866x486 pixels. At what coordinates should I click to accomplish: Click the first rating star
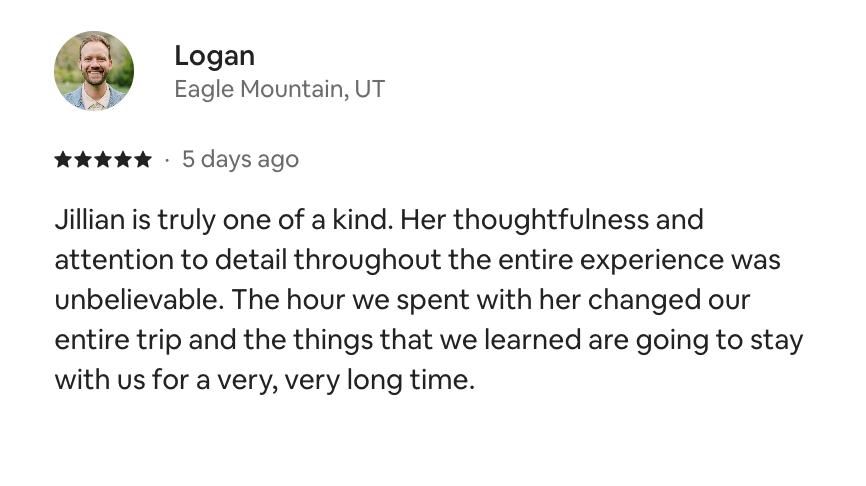[64, 160]
